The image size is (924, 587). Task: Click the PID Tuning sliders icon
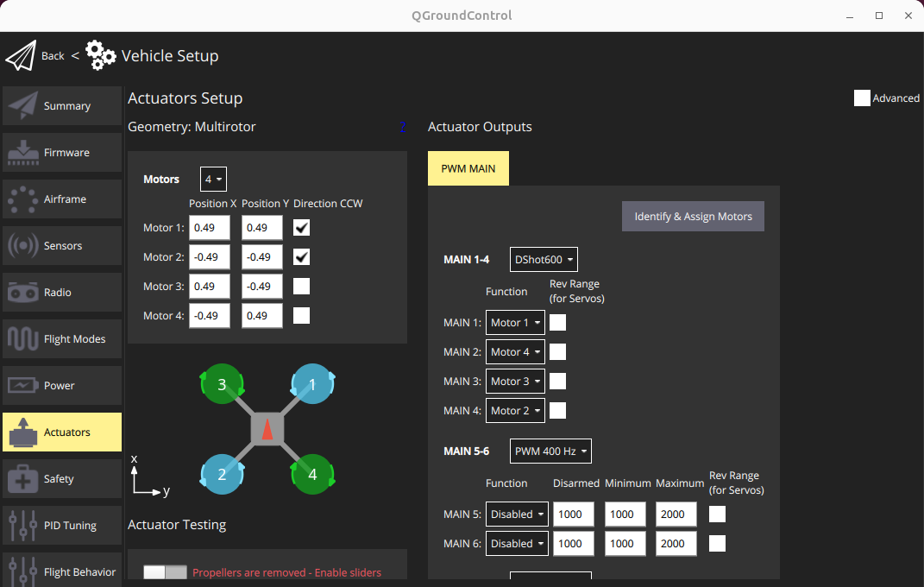pos(23,525)
